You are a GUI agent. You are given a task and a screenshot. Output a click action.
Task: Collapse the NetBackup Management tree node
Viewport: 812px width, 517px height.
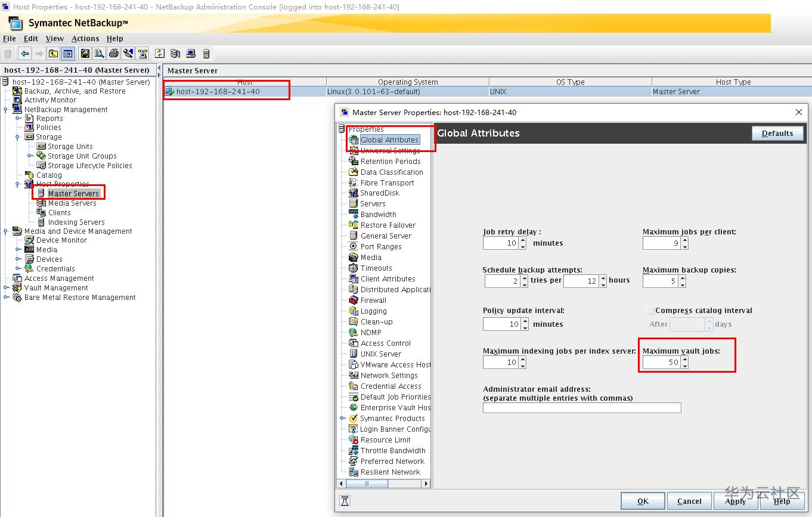tap(6, 110)
